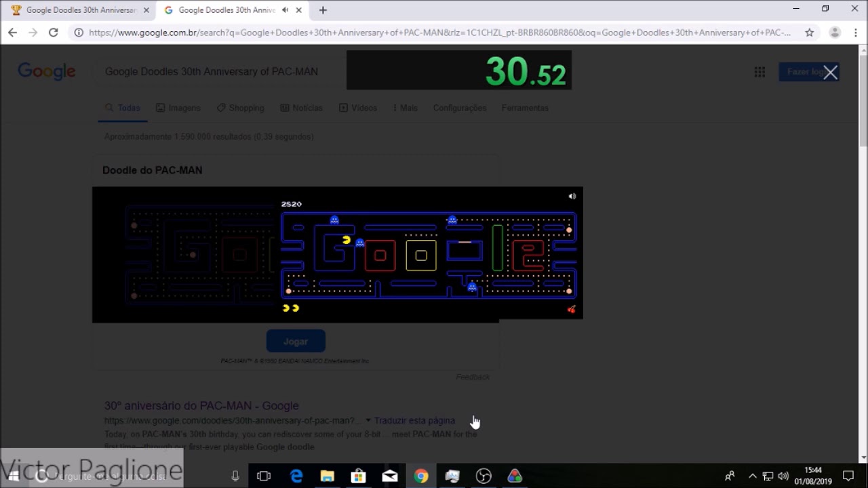This screenshot has height=488, width=868.
Task: Reload the page
Action: point(54,33)
